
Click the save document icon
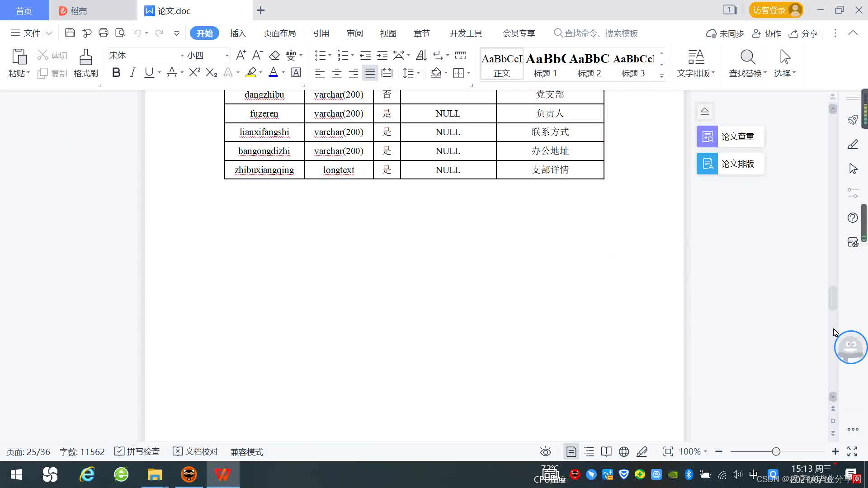pyautogui.click(x=70, y=33)
